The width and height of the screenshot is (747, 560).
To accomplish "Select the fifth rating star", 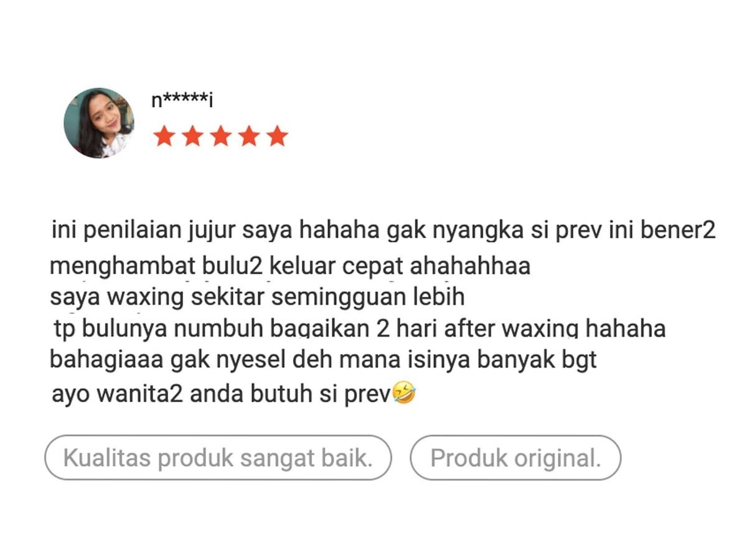I will click(277, 136).
